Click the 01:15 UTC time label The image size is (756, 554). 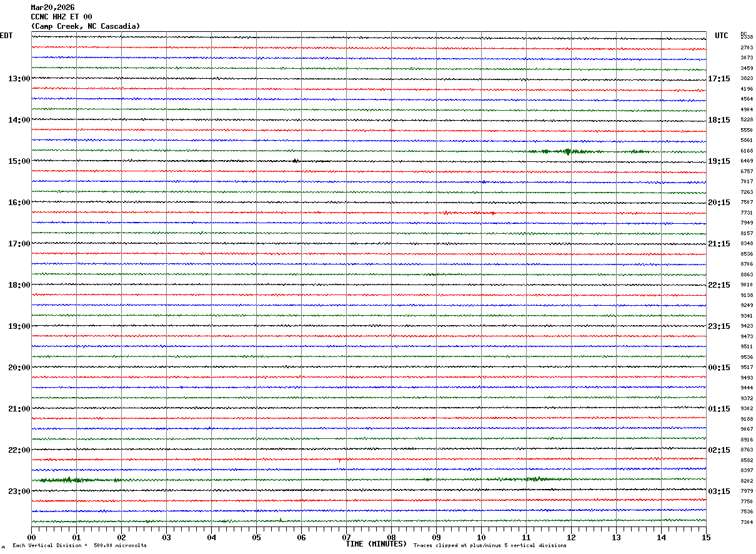pos(719,409)
